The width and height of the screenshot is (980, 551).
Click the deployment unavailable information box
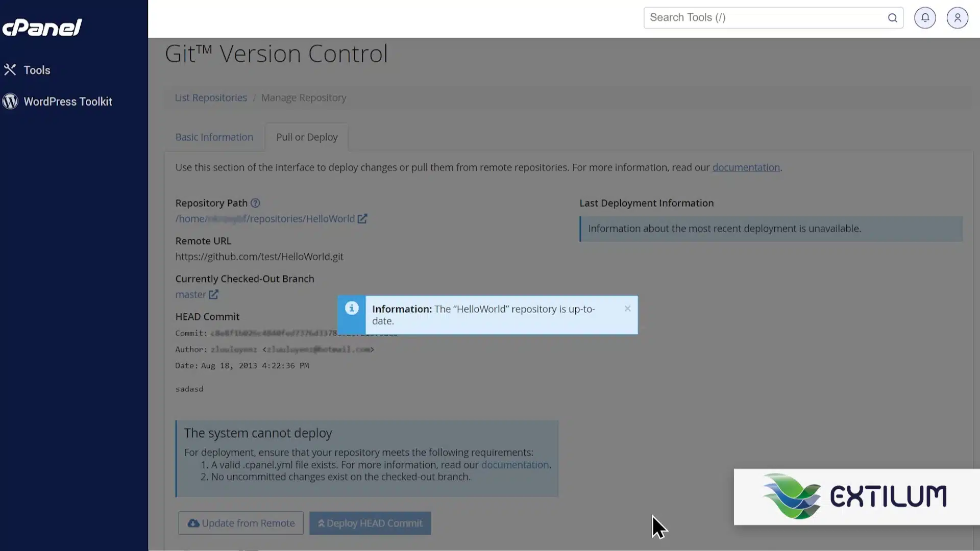(771, 229)
